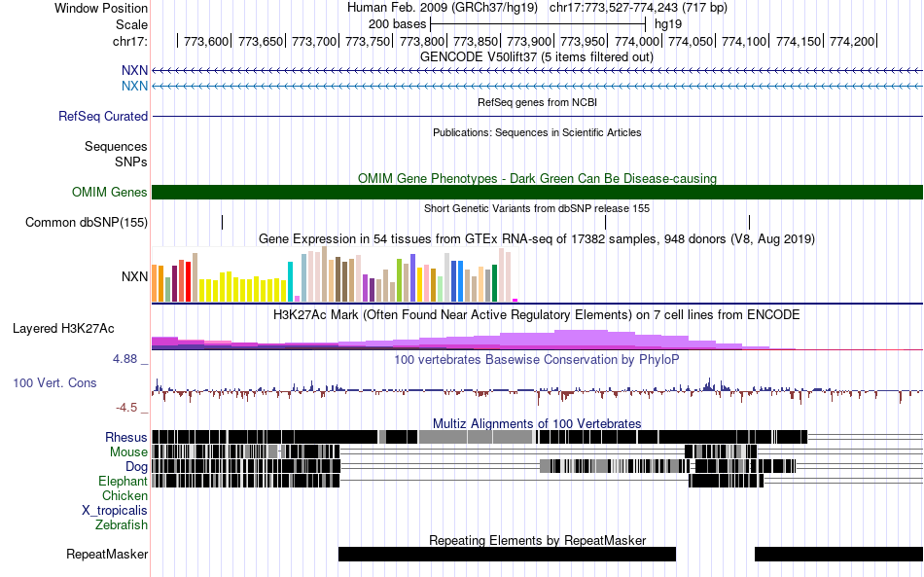Click the RefSeq Curated intron line
924x577 pixels.
(538, 116)
